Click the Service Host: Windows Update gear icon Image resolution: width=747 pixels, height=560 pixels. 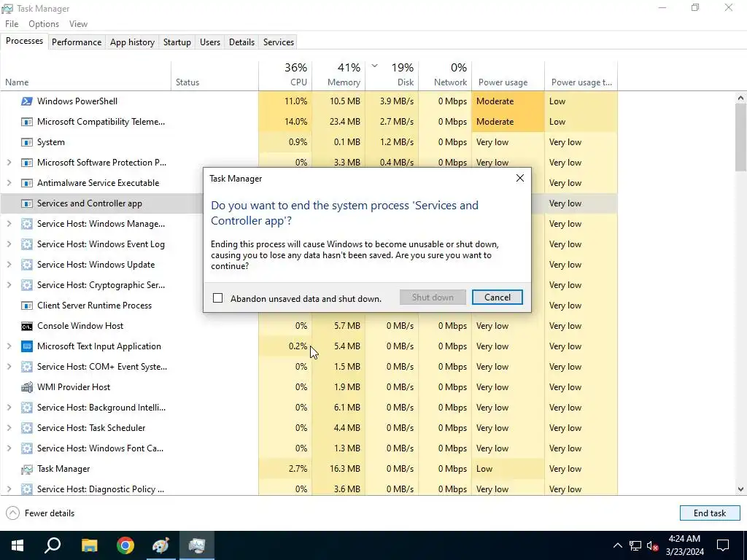27,265
